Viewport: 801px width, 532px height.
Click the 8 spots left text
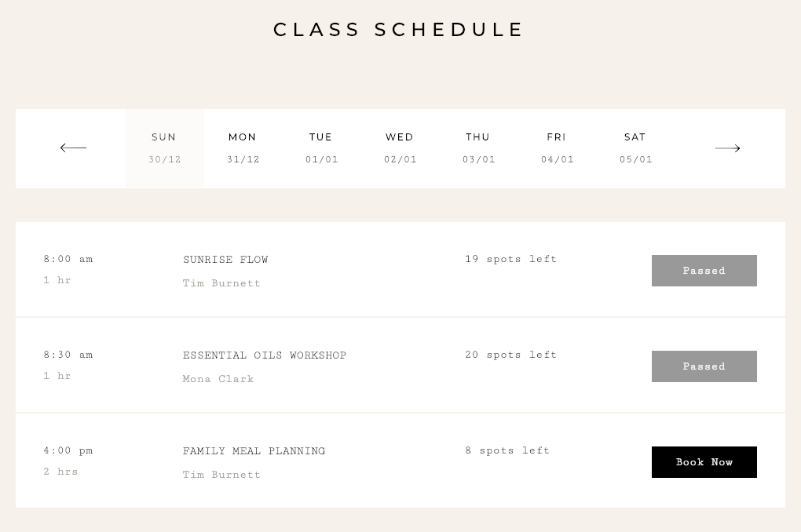507,450
